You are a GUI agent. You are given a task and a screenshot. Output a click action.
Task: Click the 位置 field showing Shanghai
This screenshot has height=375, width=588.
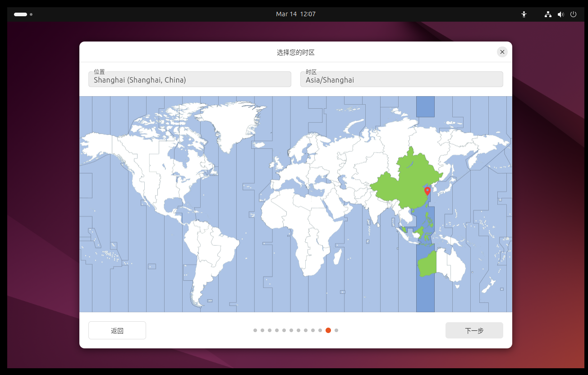[x=190, y=79]
